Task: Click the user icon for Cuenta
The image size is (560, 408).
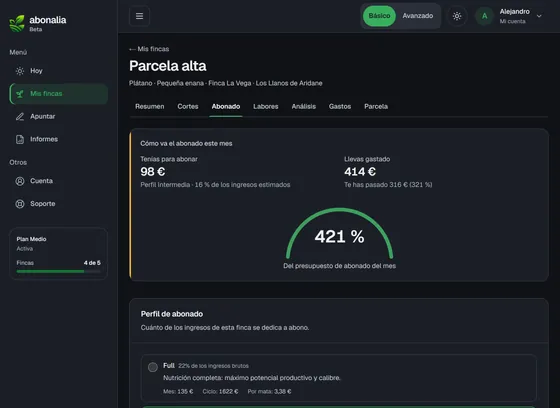Action: coord(20,181)
